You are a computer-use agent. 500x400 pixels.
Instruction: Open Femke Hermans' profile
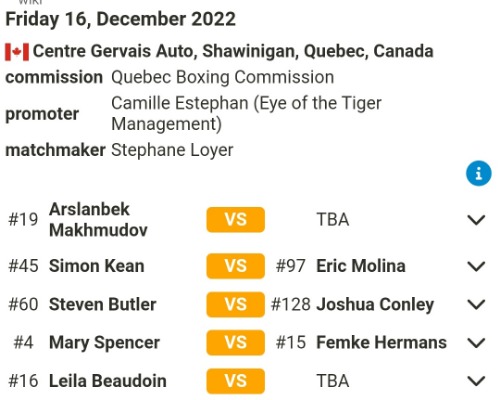[x=381, y=343]
